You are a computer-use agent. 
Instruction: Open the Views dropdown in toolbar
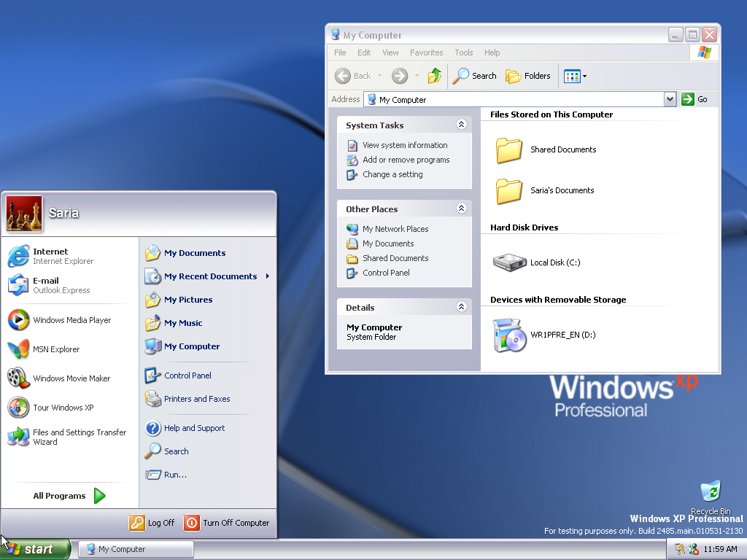point(576,76)
